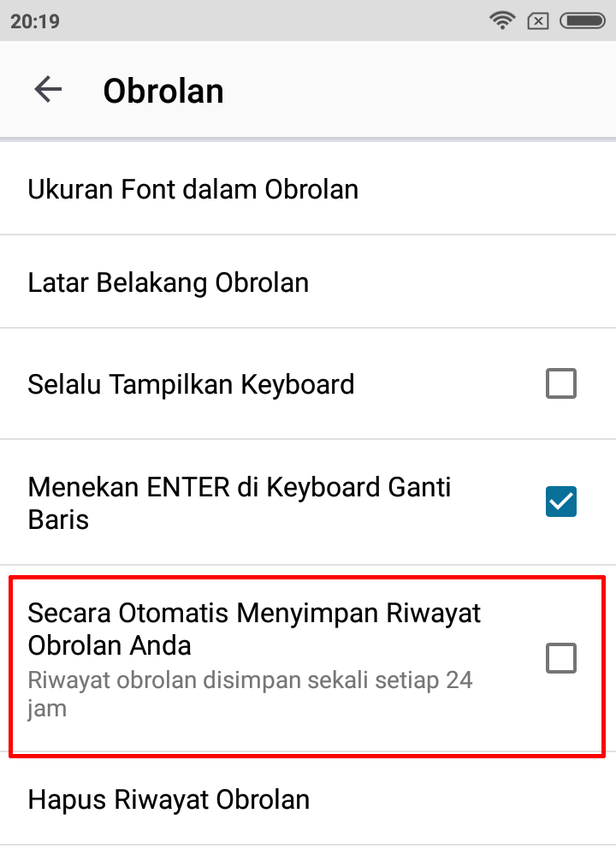The width and height of the screenshot is (616, 849).
Task: Tap the word "Baris" on the ENTER row
Action: click(x=58, y=519)
